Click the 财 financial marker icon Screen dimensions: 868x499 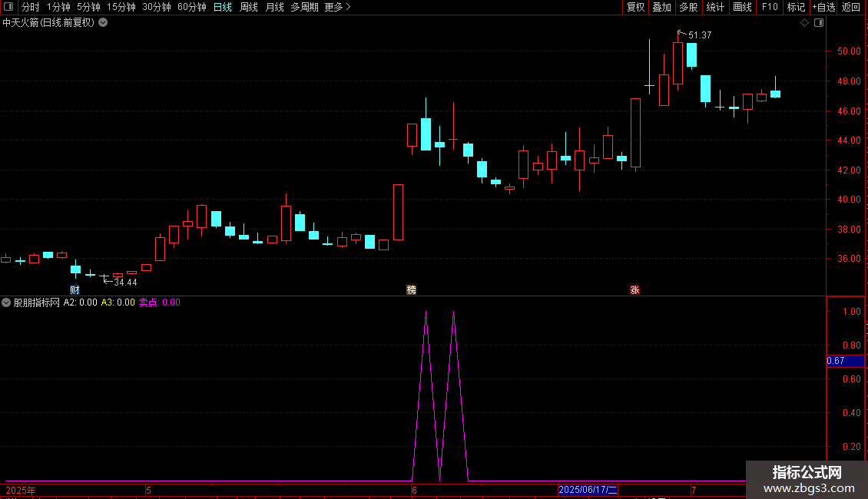[x=75, y=290]
